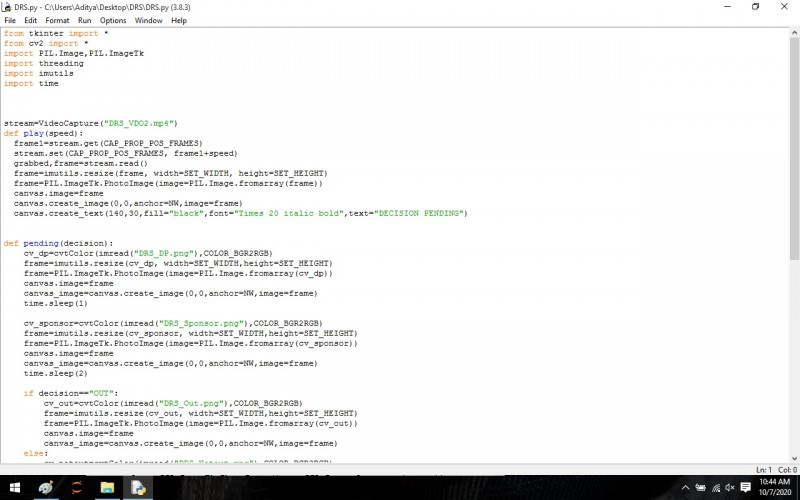Minimize the DRS.py window
The image size is (800, 500).
[x=728, y=7]
